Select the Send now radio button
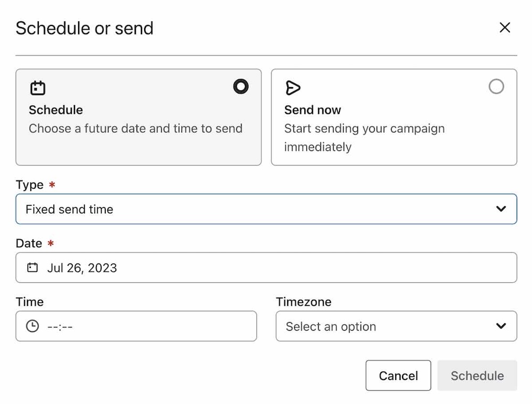532x404 pixels. point(496,86)
